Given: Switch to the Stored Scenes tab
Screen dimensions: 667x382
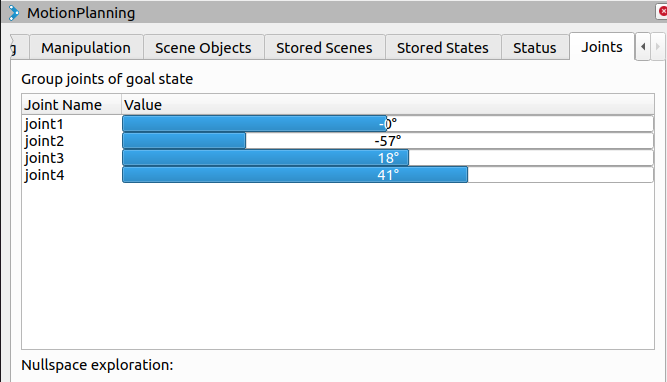Looking at the screenshot, I should coord(324,48).
